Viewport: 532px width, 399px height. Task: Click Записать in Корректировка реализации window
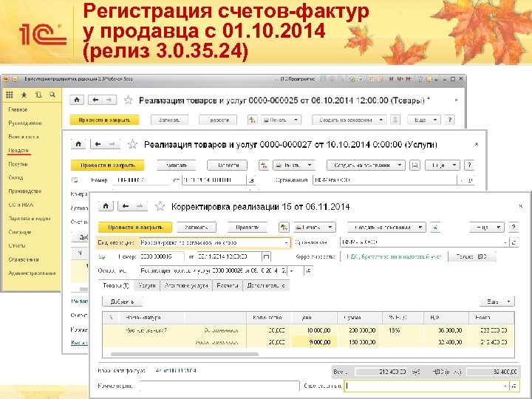pyautogui.click(x=197, y=228)
